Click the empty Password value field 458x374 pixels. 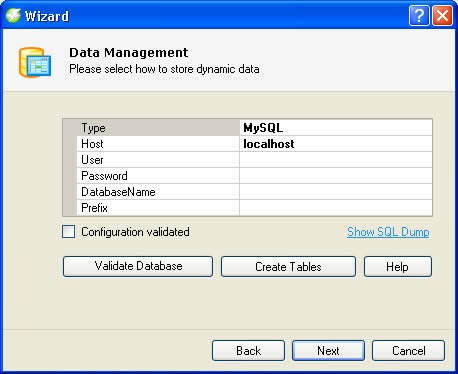(336, 176)
